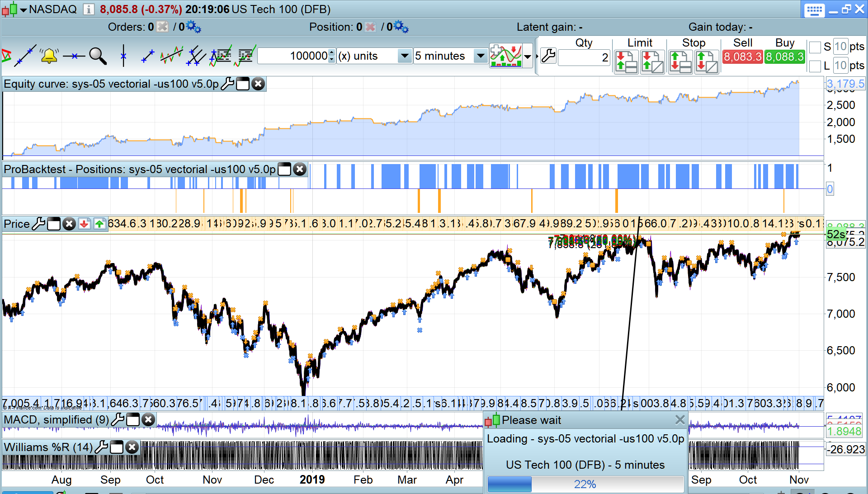Click the red Sell 8,083.3 button
868x494 pixels.
pos(742,57)
